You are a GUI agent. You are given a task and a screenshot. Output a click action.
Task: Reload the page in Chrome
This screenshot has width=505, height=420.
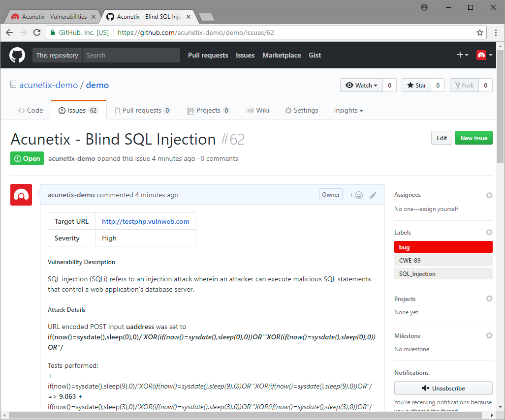pyautogui.click(x=37, y=32)
